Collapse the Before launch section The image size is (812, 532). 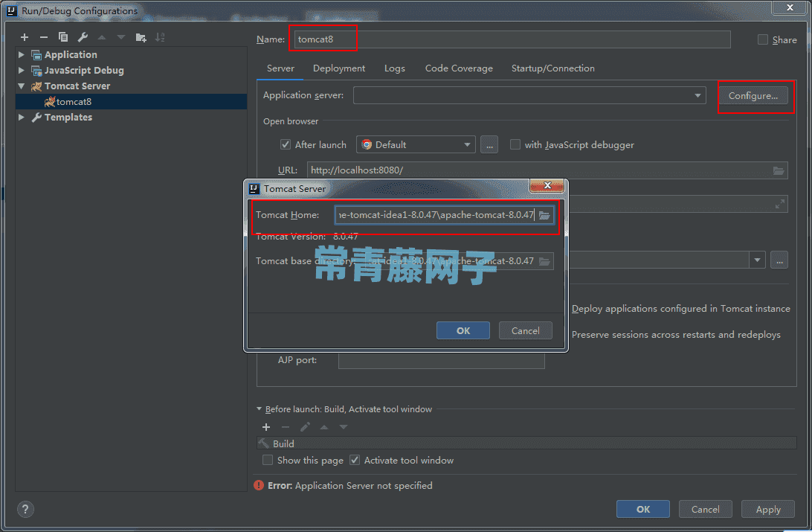[x=259, y=408]
